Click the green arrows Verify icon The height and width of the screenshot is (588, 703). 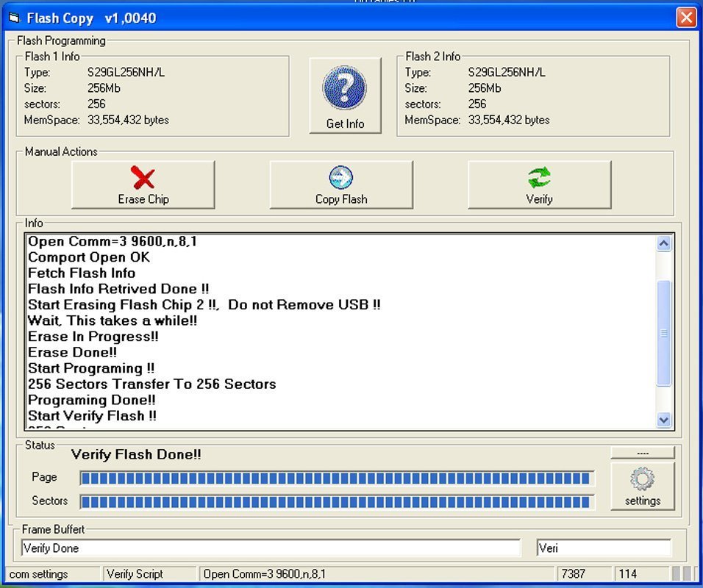tap(539, 178)
